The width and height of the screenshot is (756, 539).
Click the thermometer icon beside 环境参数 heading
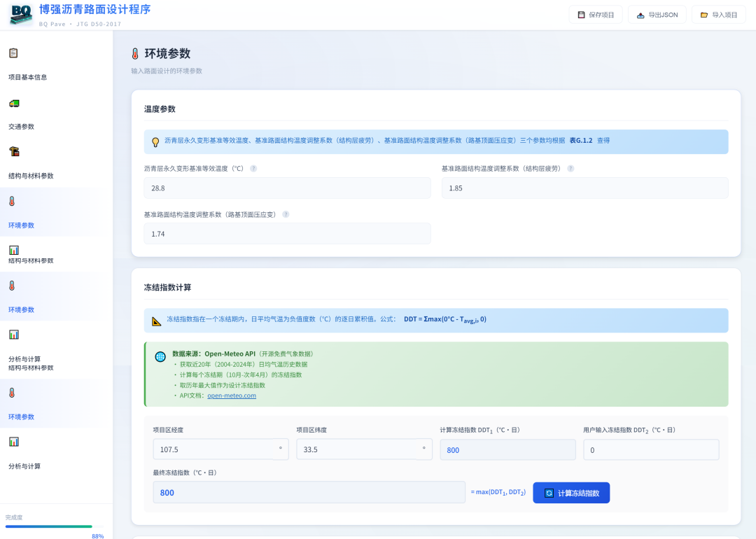[x=135, y=54]
